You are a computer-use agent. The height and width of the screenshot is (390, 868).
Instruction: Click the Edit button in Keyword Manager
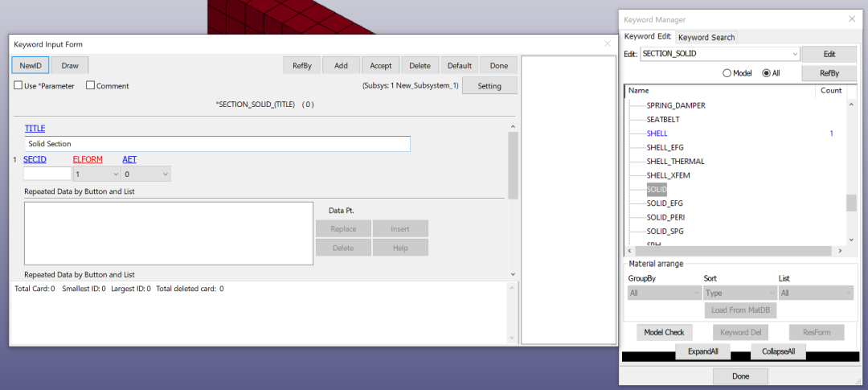tap(829, 55)
